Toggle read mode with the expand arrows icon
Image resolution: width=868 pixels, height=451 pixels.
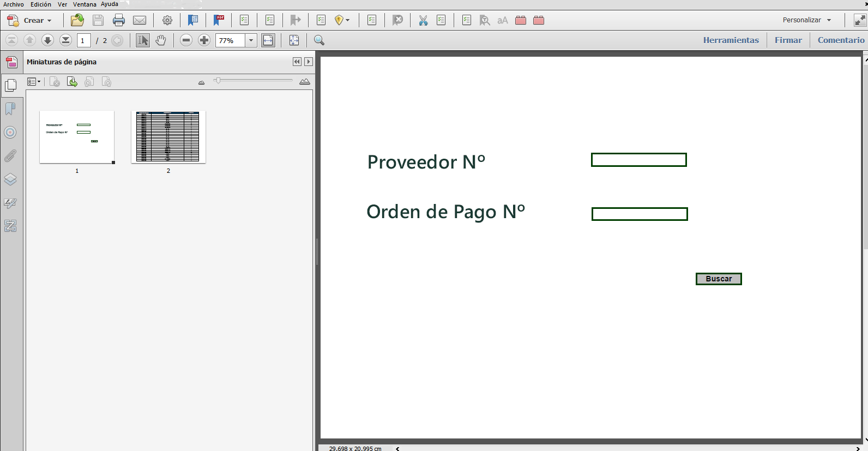point(860,20)
